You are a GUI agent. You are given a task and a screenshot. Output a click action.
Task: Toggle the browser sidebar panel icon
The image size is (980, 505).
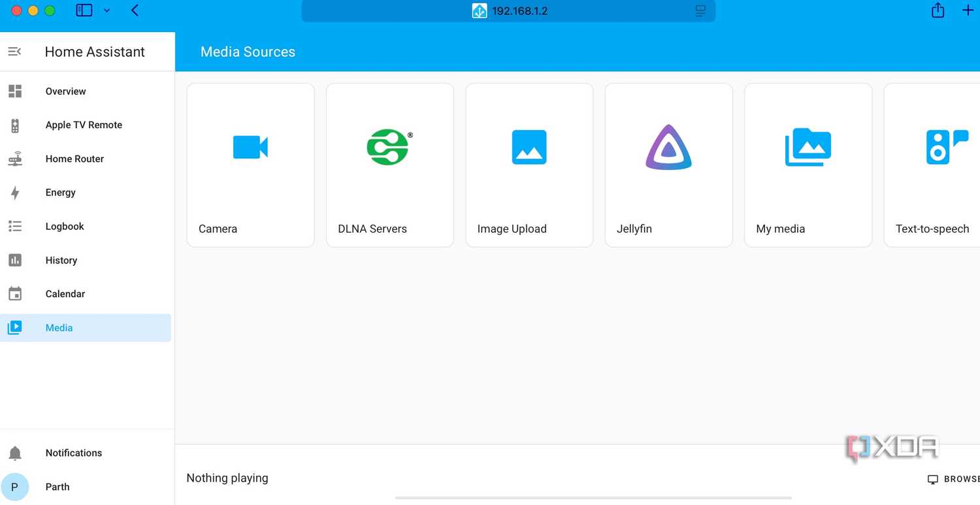pos(84,10)
